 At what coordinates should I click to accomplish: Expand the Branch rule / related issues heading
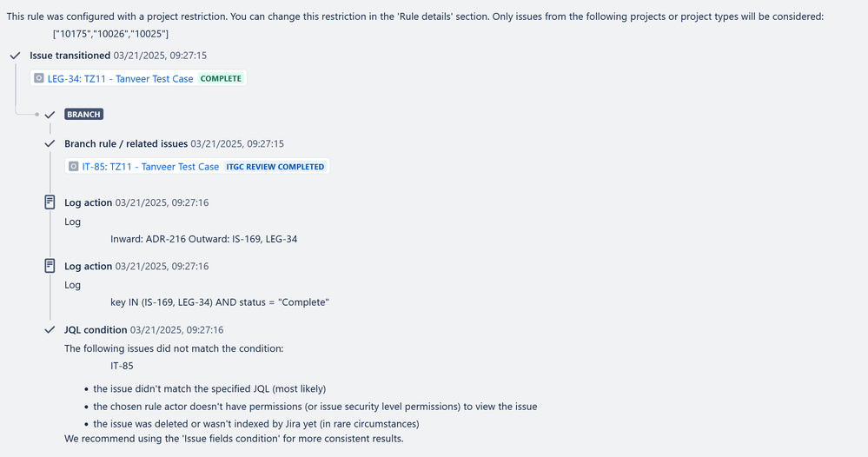[126, 144]
